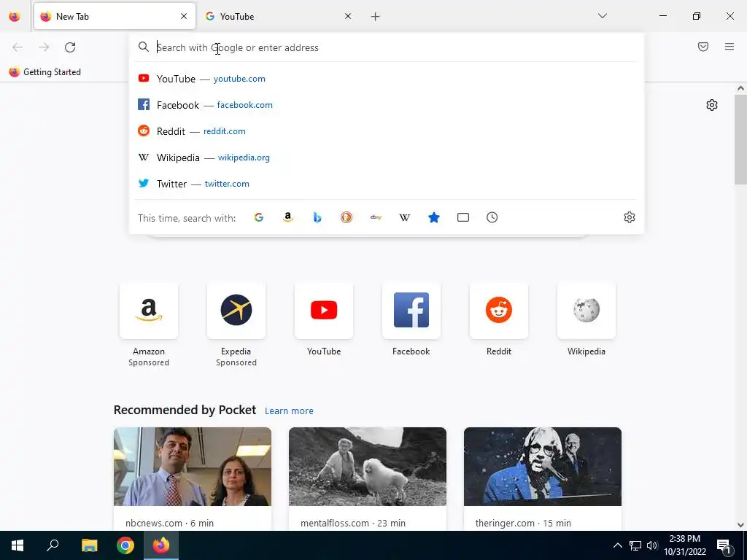Go back one page

coord(18,47)
